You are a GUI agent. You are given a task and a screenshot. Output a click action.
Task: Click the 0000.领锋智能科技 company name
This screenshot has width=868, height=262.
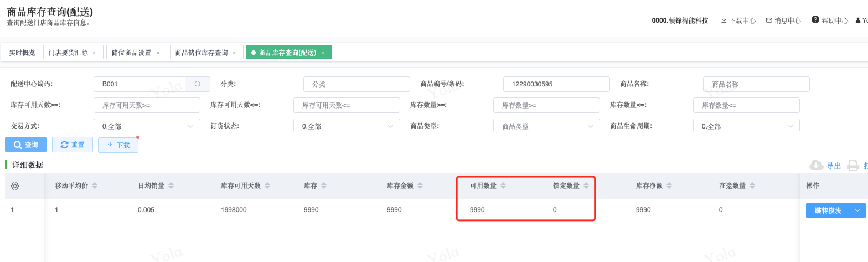coord(680,20)
